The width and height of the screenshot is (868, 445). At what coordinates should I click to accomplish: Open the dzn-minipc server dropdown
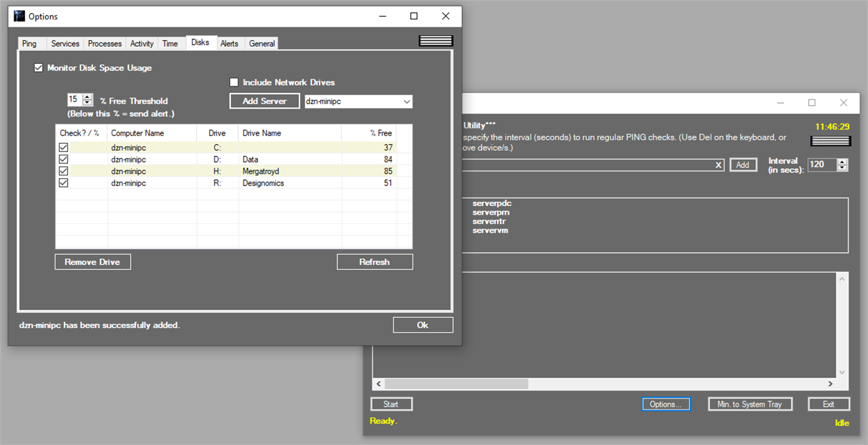pyautogui.click(x=407, y=102)
